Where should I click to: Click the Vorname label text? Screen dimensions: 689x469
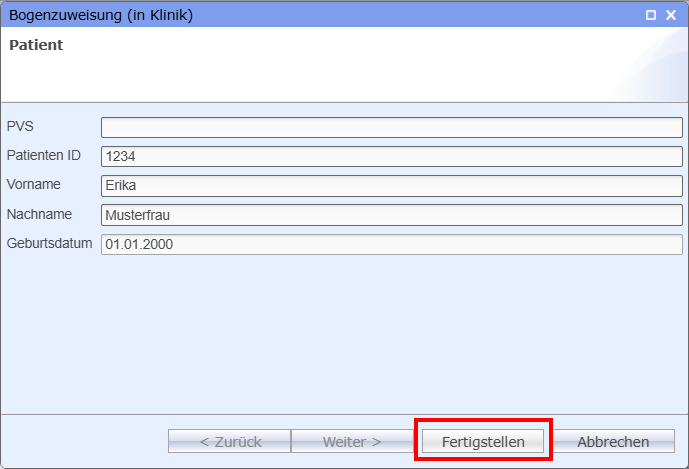point(33,184)
